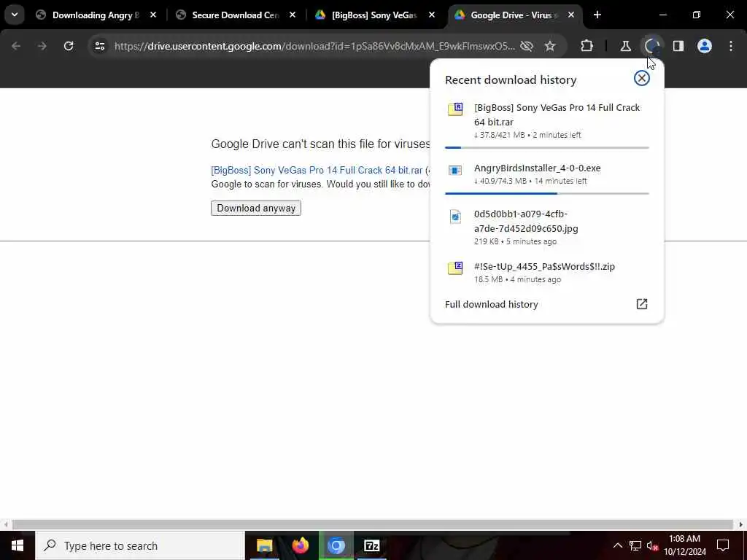The height and width of the screenshot is (560, 747).
Task: Click the Type here to search box
Action: pos(140,545)
